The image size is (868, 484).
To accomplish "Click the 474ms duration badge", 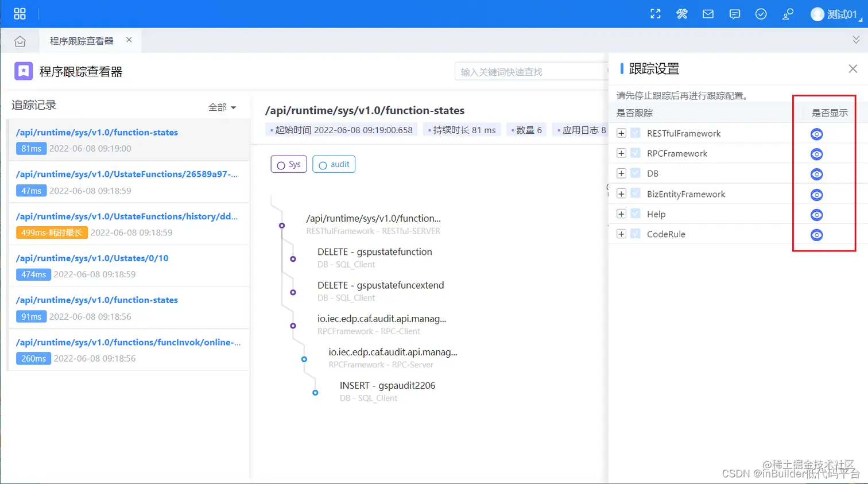I will tap(33, 274).
